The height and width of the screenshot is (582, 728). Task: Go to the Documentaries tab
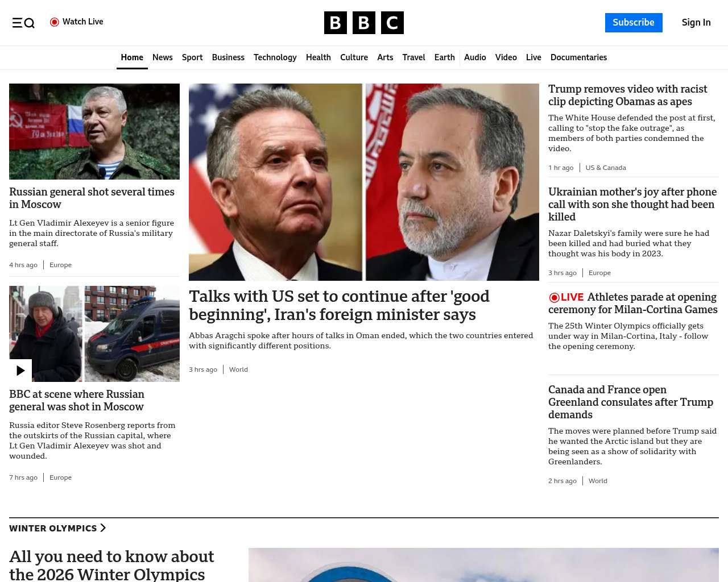(578, 57)
